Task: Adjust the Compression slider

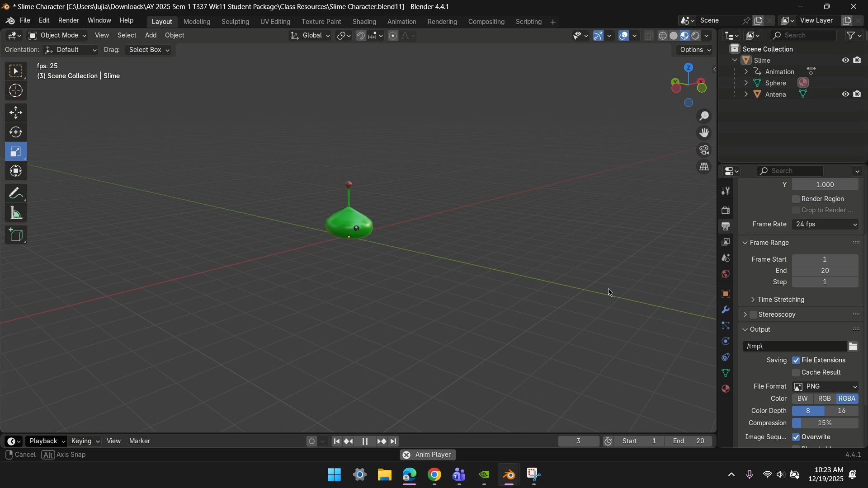Action: click(x=825, y=423)
